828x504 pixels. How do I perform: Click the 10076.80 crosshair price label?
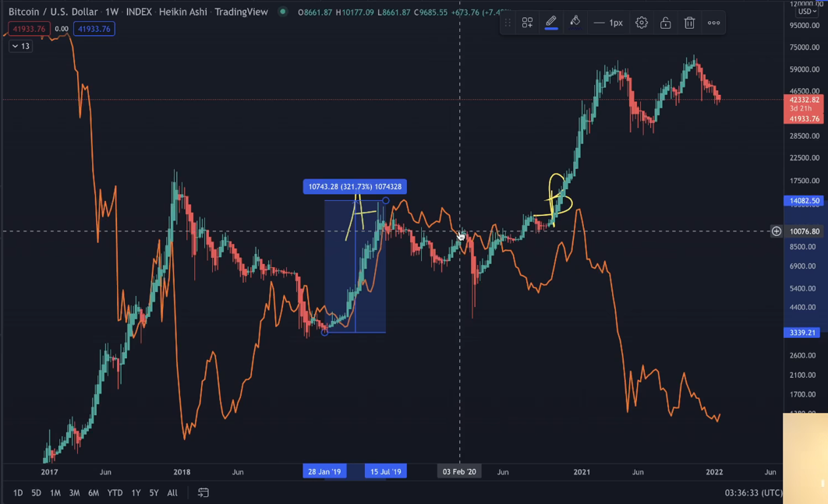[805, 231]
